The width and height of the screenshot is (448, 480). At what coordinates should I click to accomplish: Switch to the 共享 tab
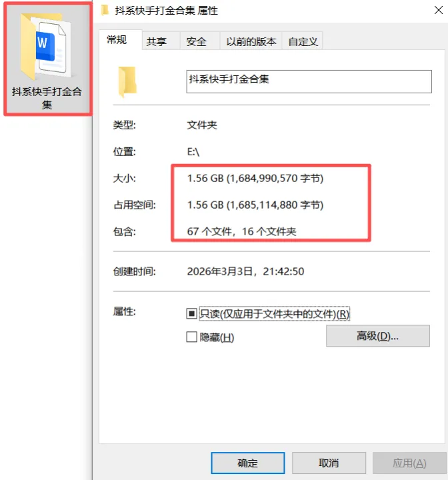pyautogui.click(x=157, y=41)
